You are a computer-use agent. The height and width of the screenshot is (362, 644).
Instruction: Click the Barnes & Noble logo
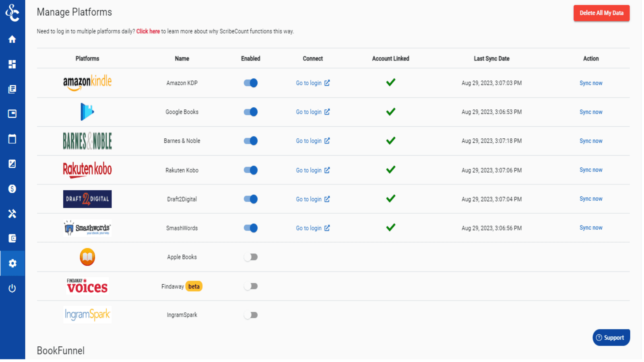pos(87,141)
